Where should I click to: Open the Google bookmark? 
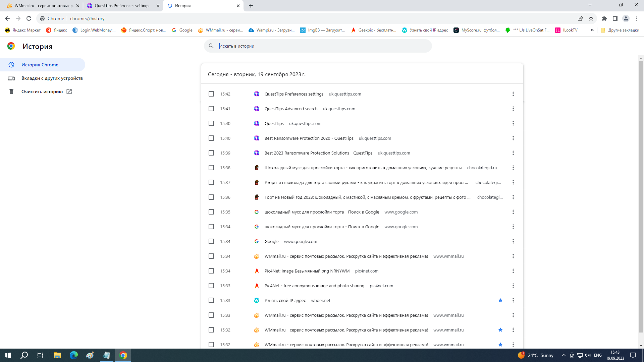(x=182, y=30)
